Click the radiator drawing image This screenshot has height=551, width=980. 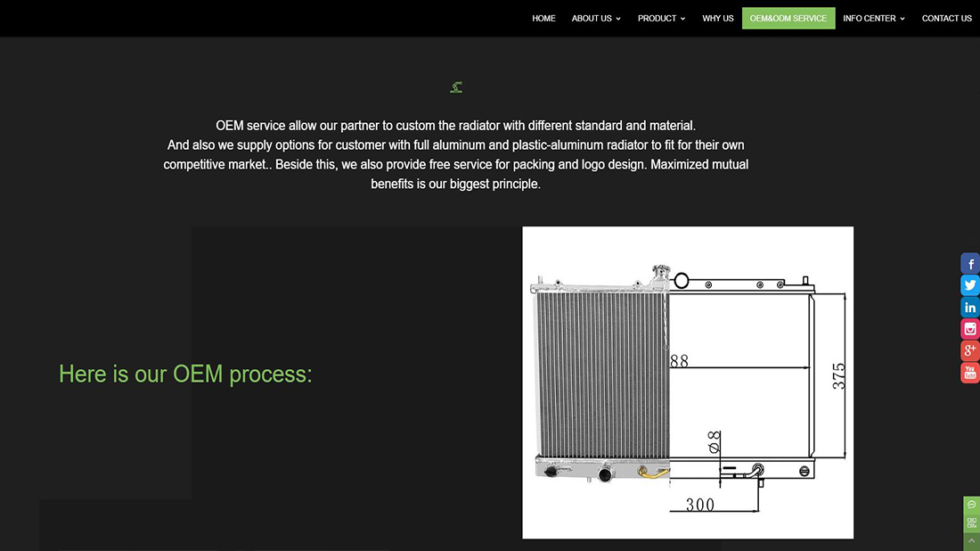688,382
